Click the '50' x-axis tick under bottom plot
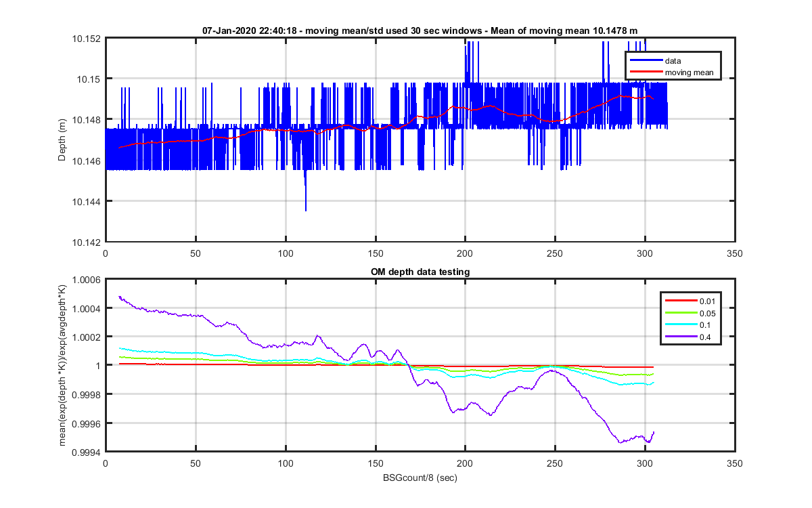 pos(196,463)
